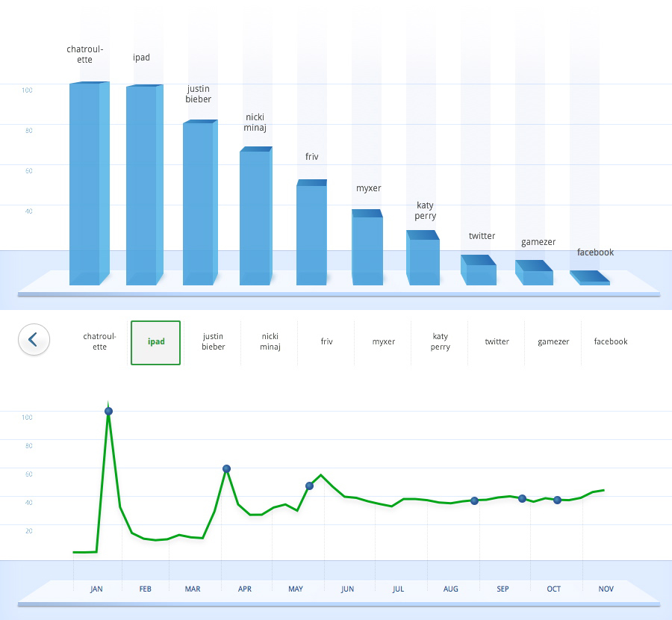Click the September data point on the line
This screenshot has height=620, width=672.
pyautogui.click(x=522, y=499)
